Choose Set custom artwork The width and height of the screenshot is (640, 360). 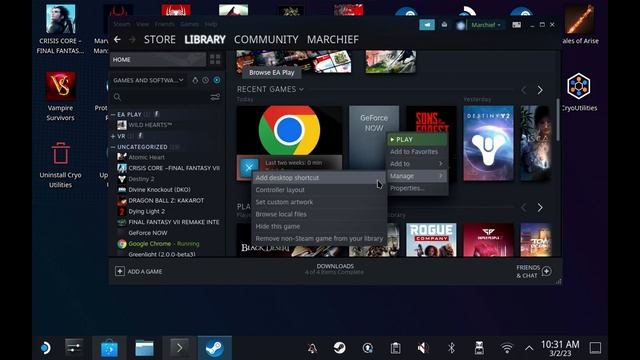[x=319, y=202]
